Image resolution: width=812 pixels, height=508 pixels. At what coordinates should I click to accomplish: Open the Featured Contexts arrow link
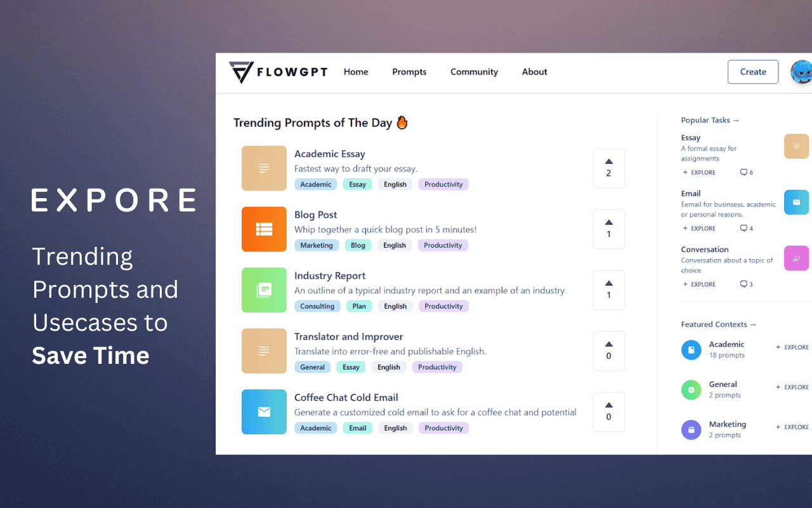click(x=719, y=324)
